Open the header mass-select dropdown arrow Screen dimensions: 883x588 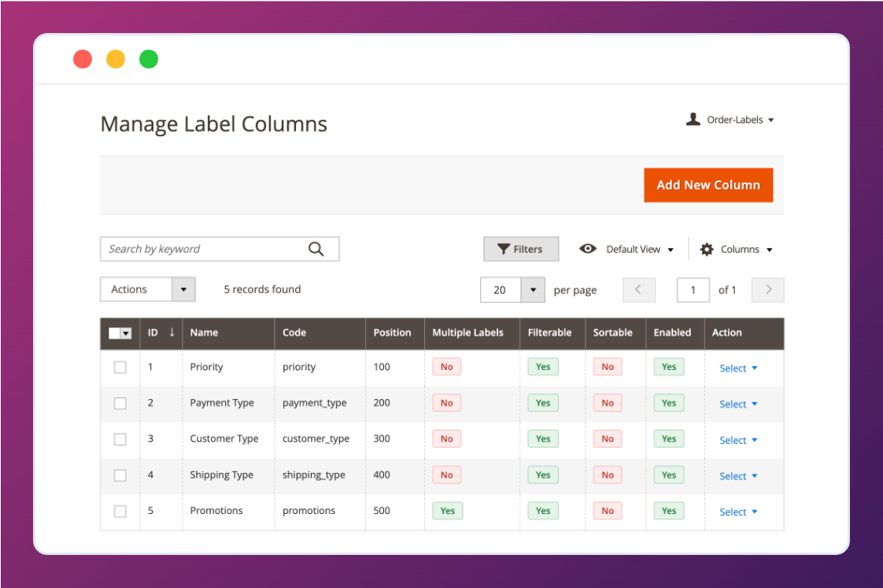(126, 333)
